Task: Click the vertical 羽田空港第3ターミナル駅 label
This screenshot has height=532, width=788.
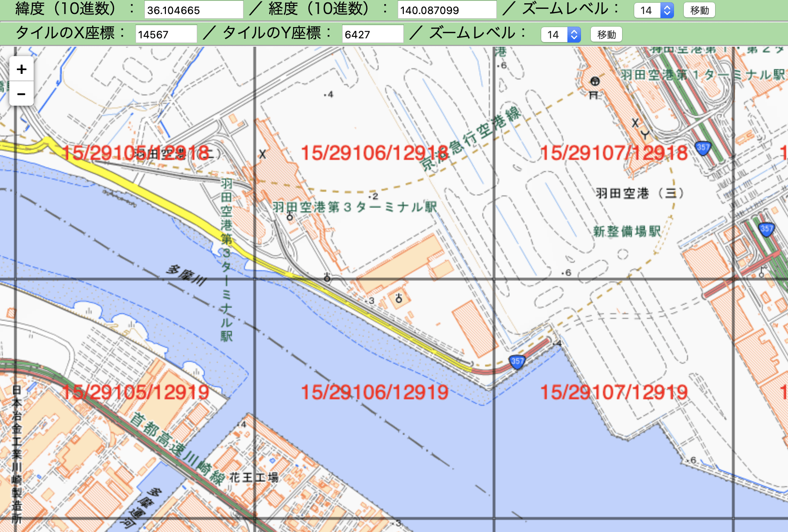Action: click(226, 260)
